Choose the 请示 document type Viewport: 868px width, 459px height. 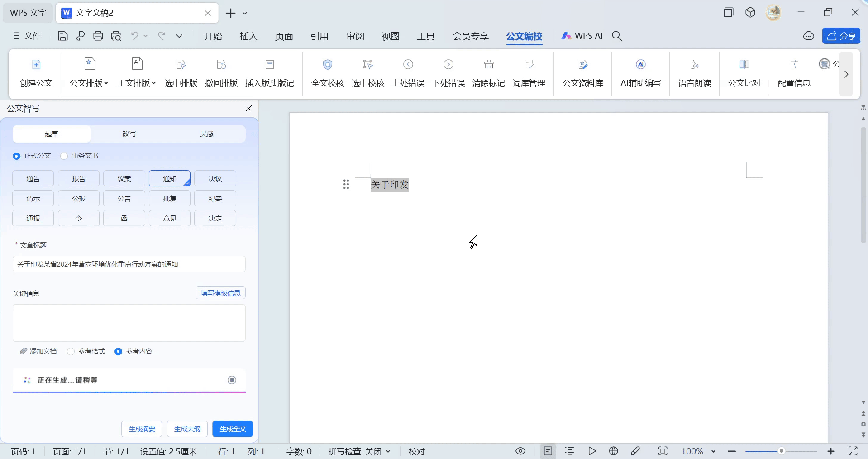[33, 199]
